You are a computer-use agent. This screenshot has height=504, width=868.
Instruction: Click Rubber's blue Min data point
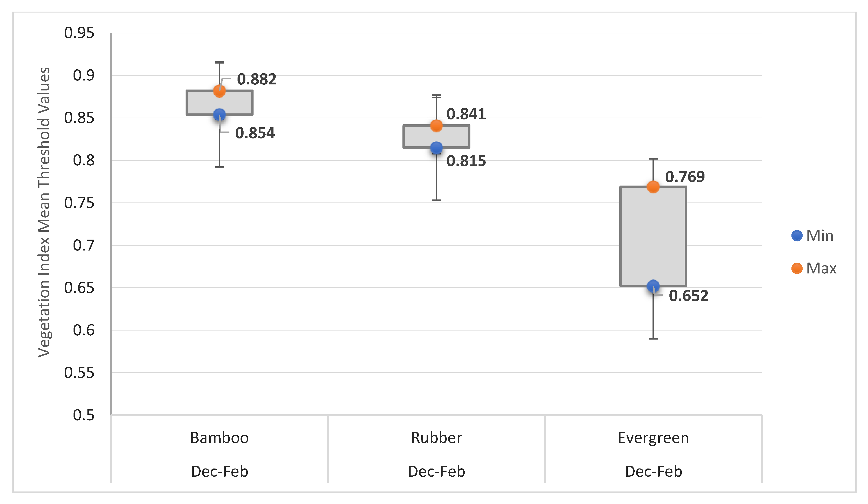(436, 148)
